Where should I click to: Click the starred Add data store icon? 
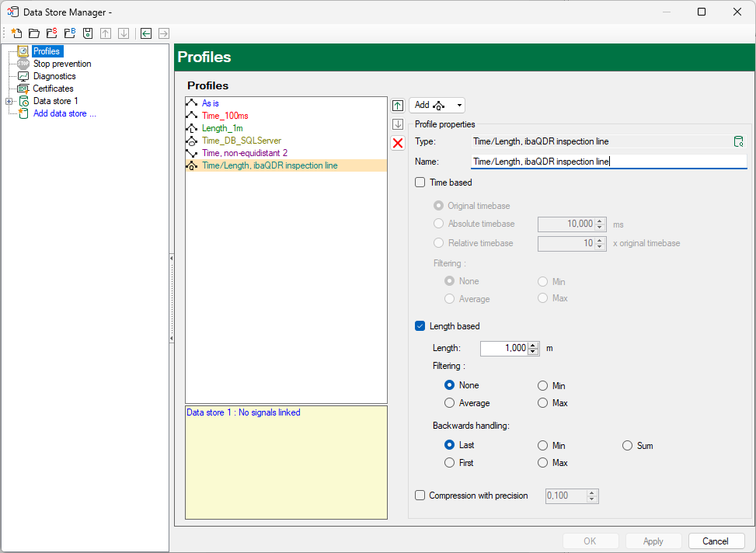click(x=23, y=113)
